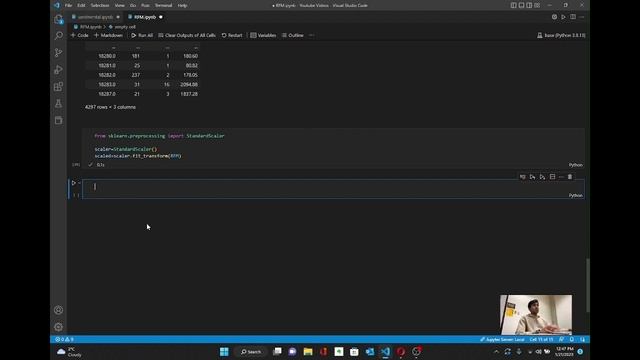Viewport: 640px width, 360px height.
Task: Open errors and warnings in status bar
Action: (x=64, y=339)
